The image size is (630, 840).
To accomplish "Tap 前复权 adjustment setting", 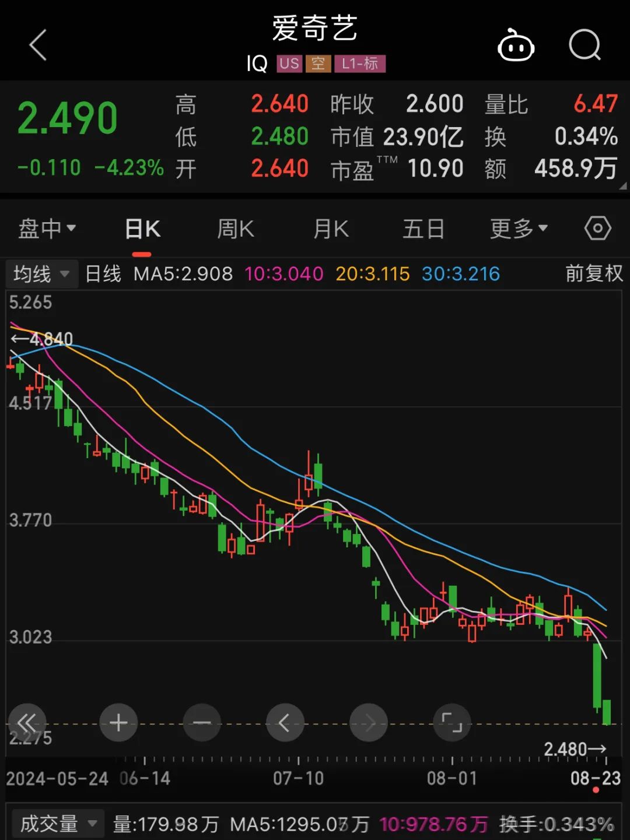I will (594, 273).
